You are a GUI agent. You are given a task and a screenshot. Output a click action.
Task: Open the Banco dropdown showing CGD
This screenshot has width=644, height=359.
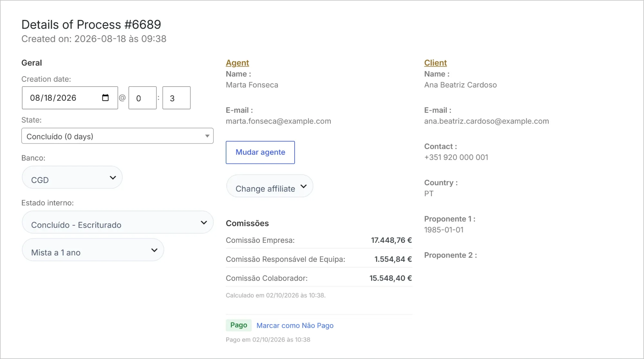coord(72,178)
